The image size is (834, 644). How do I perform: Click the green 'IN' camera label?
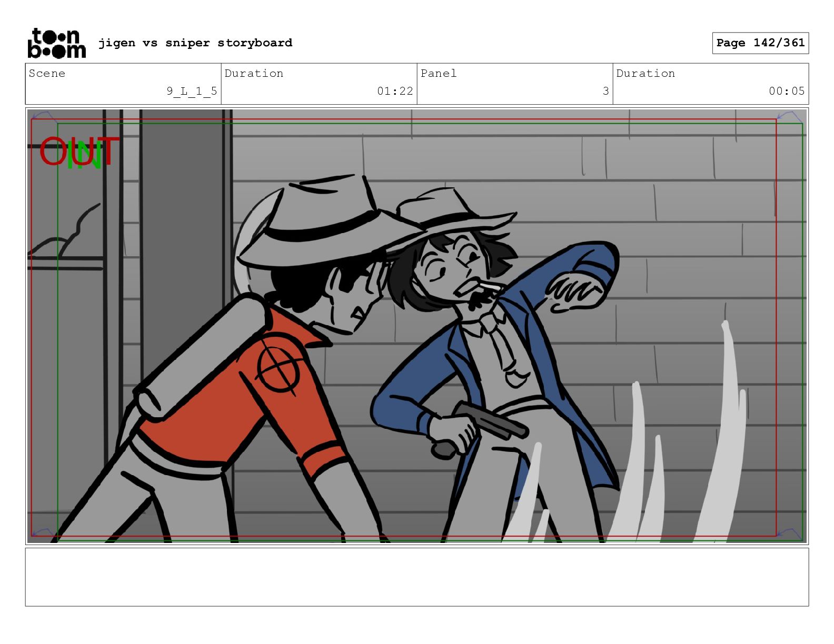(84, 155)
